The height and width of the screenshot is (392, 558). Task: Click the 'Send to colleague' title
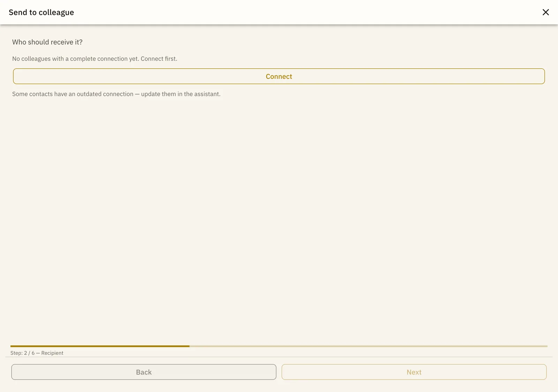click(41, 13)
